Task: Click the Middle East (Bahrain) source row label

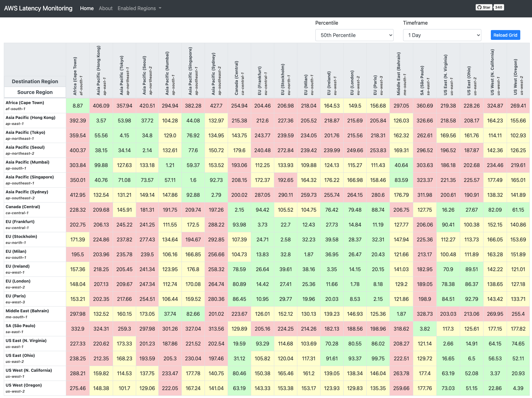Action: click(35, 314)
